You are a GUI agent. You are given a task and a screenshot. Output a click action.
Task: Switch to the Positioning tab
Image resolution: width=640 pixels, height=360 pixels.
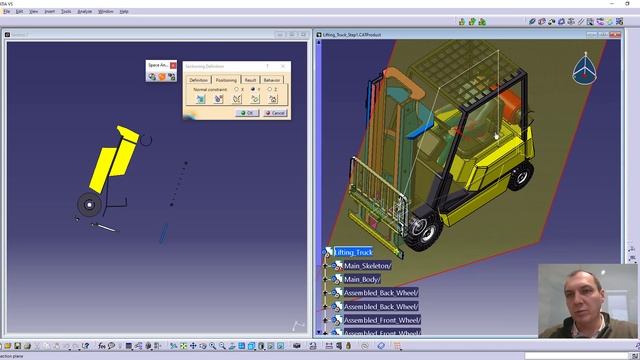point(226,80)
